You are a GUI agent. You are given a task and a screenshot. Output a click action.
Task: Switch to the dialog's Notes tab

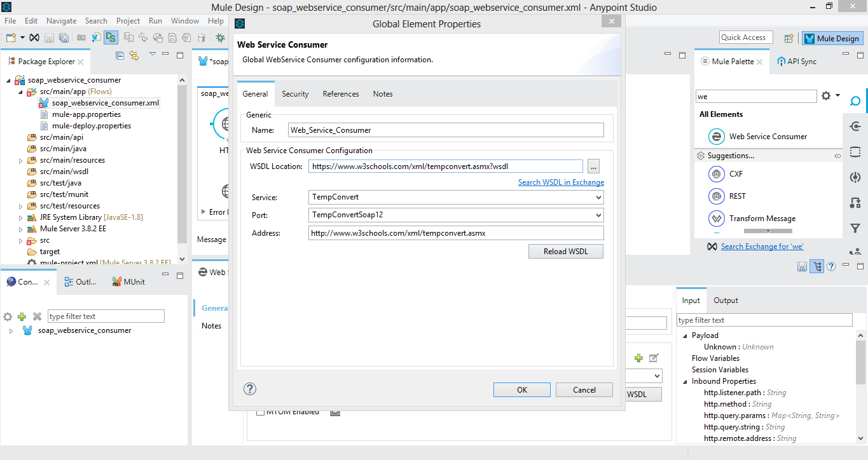pyautogui.click(x=383, y=94)
